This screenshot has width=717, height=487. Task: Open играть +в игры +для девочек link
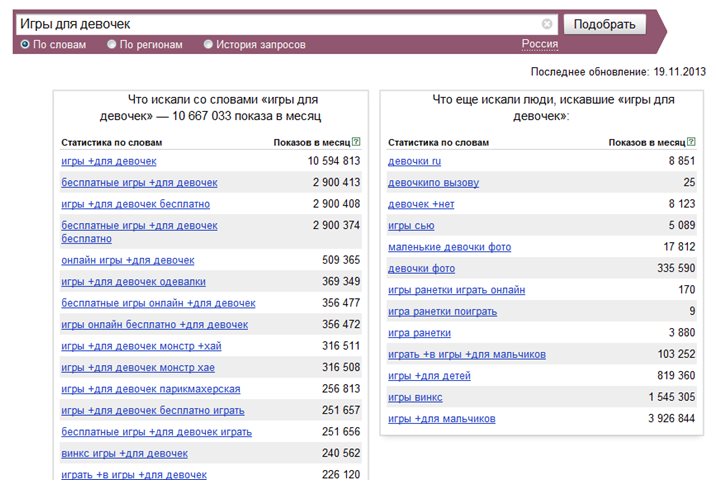pos(134,475)
